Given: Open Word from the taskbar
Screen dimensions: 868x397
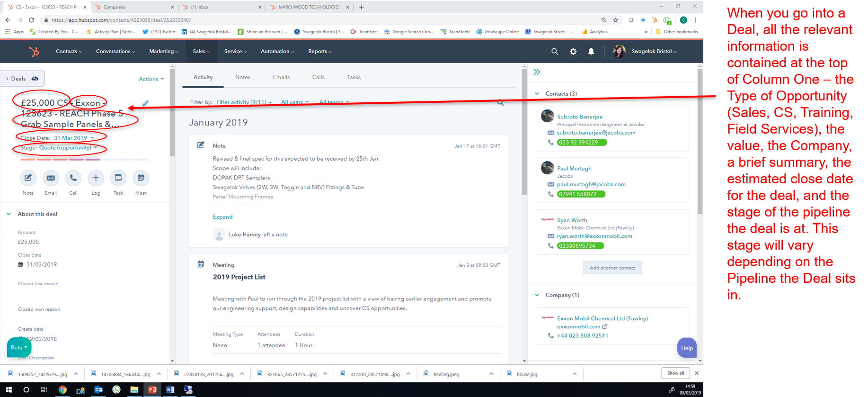Looking at the screenshot, I should [170, 389].
